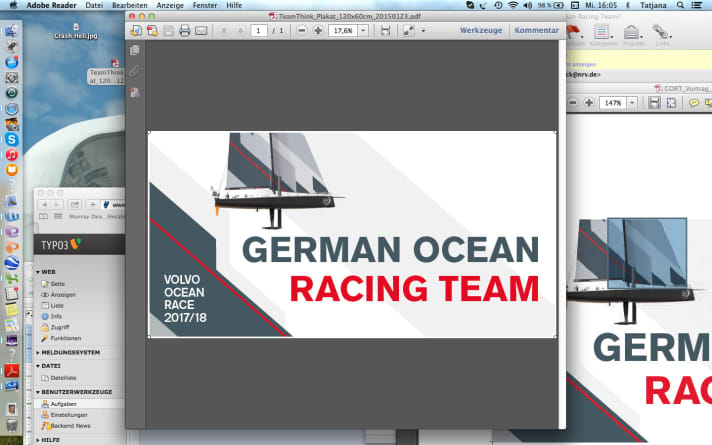Click the poster page in the document
The image size is (712, 445).
352,234
